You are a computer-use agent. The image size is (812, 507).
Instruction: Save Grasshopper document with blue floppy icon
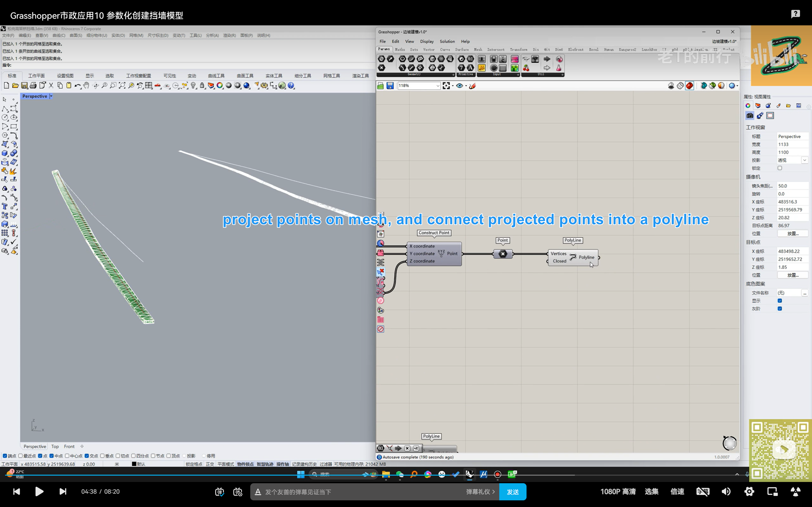390,86
